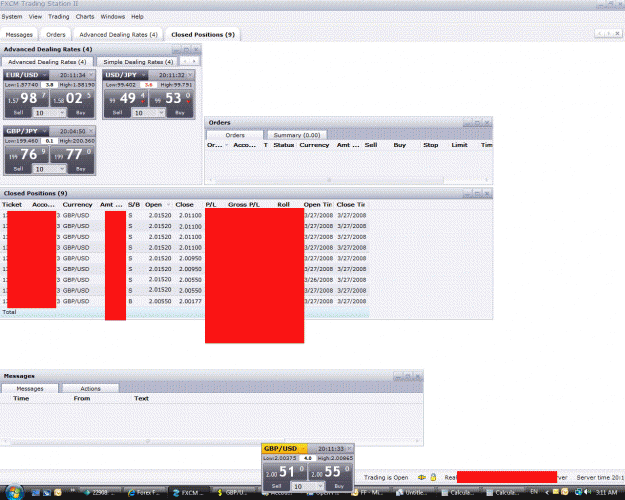This screenshot has width=625, height=500.
Task: Sort closed positions by Ticket column
Action: point(12,205)
